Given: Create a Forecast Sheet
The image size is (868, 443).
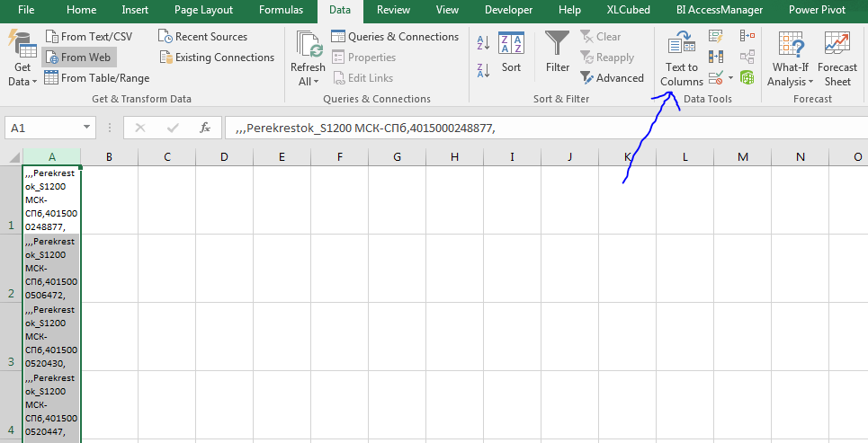Looking at the screenshot, I should click(837, 59).
